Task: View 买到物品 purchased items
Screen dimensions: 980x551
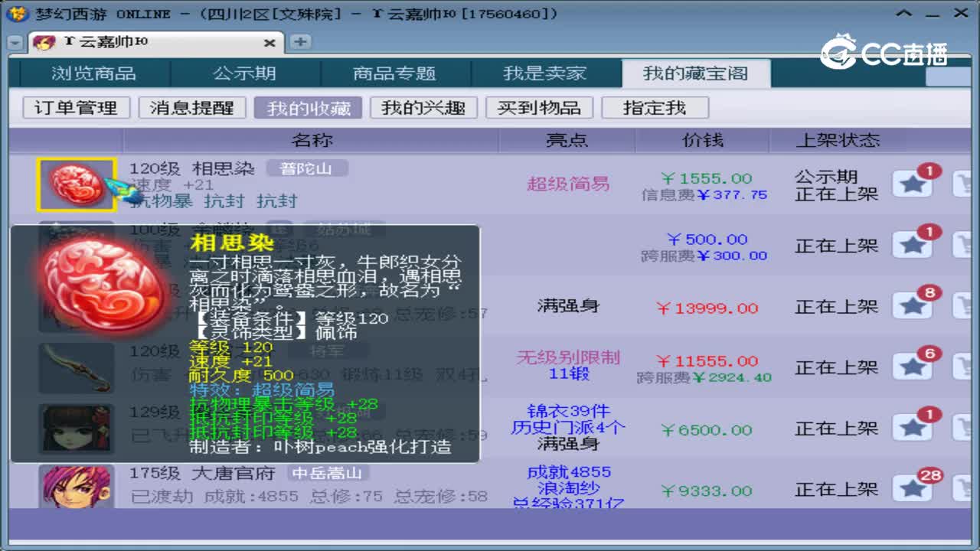Action: pos(539,108)
